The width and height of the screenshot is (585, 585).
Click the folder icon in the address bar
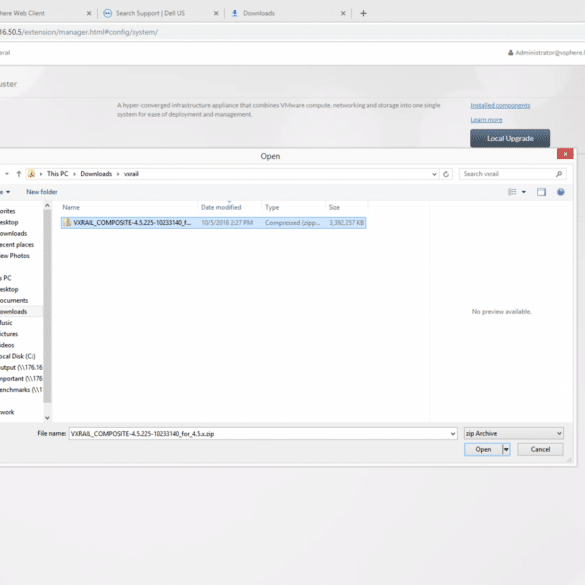pos(31,174)
